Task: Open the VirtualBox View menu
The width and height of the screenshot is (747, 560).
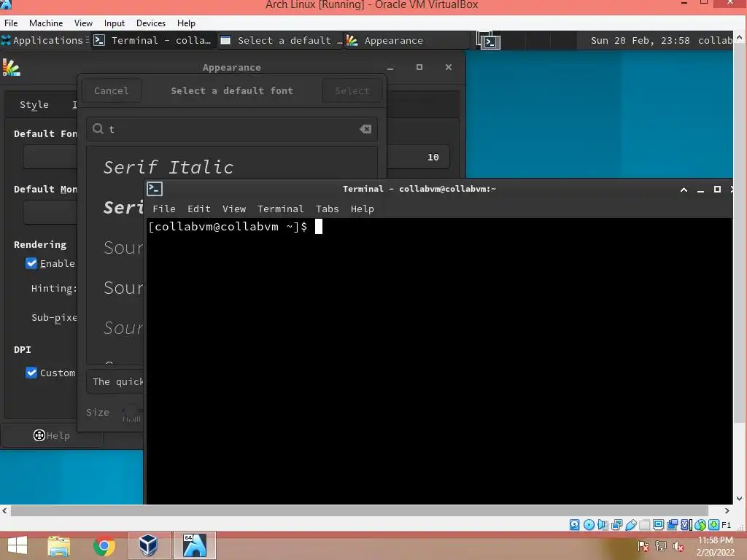Action: (83, 23)
